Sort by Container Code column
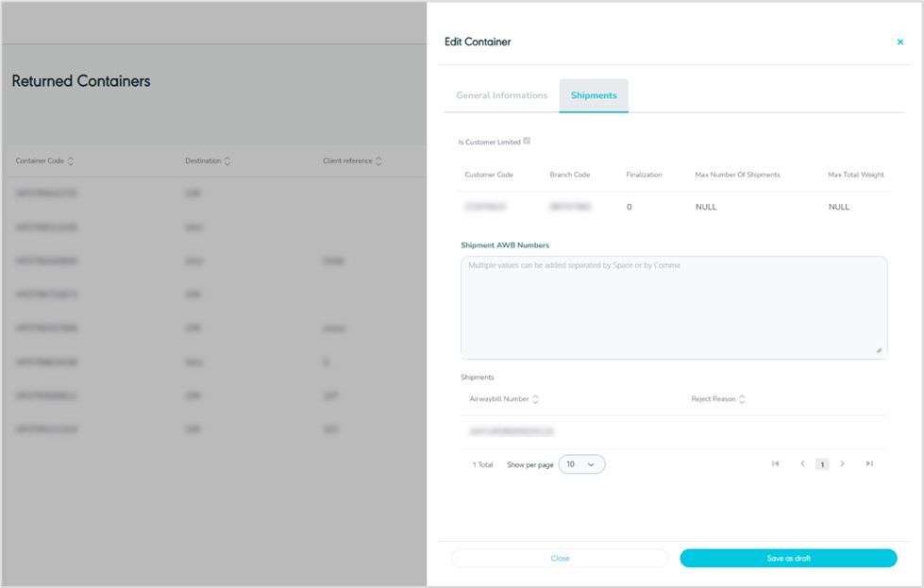The image size is (924, 588). point(71,161)
